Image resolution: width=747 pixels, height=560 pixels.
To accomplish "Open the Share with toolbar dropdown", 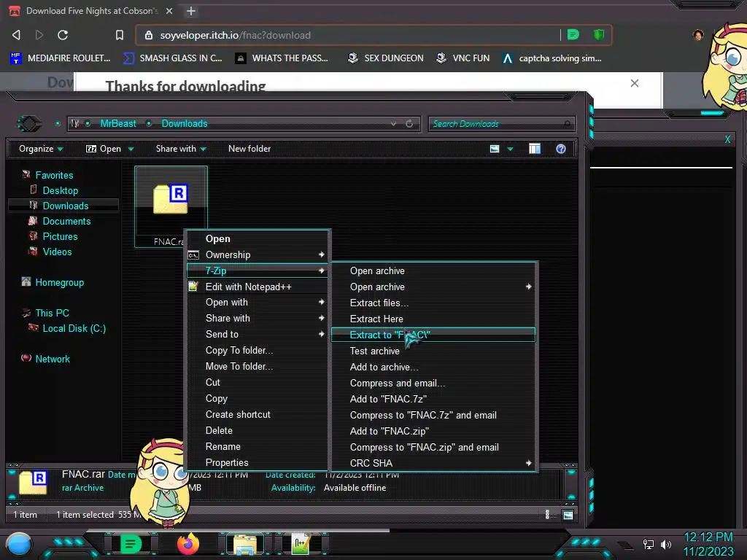I will click(181, 149).
